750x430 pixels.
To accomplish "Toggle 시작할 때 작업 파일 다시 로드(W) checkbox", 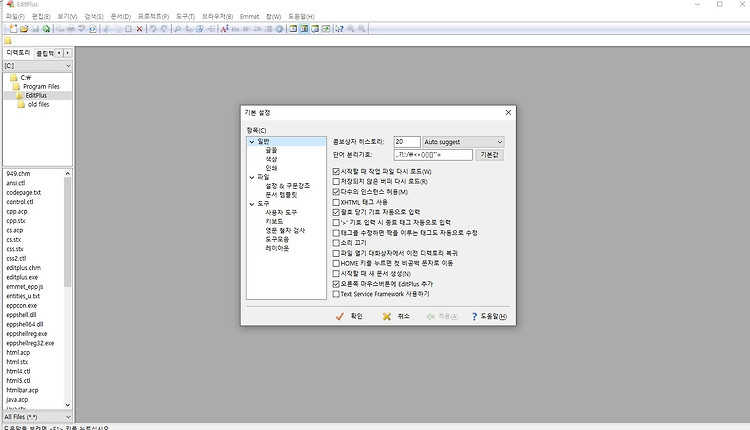I will [x=336, y=171].
